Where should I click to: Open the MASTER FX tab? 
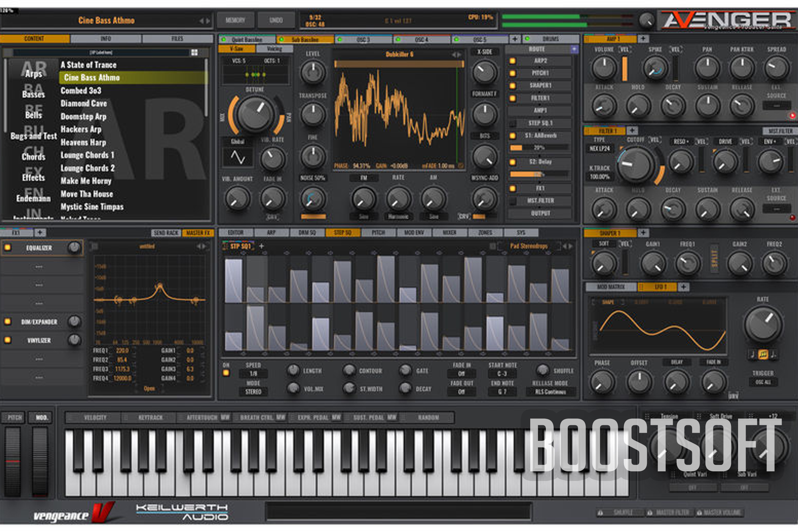click(198, 233)
